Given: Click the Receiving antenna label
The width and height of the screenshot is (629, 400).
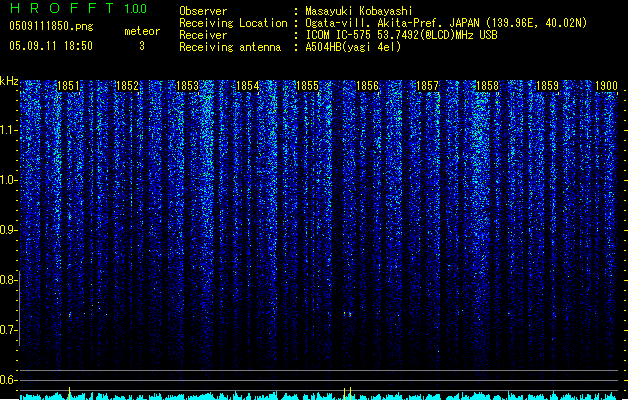Looking at the screenshot, I should click(x=230, y=47).
